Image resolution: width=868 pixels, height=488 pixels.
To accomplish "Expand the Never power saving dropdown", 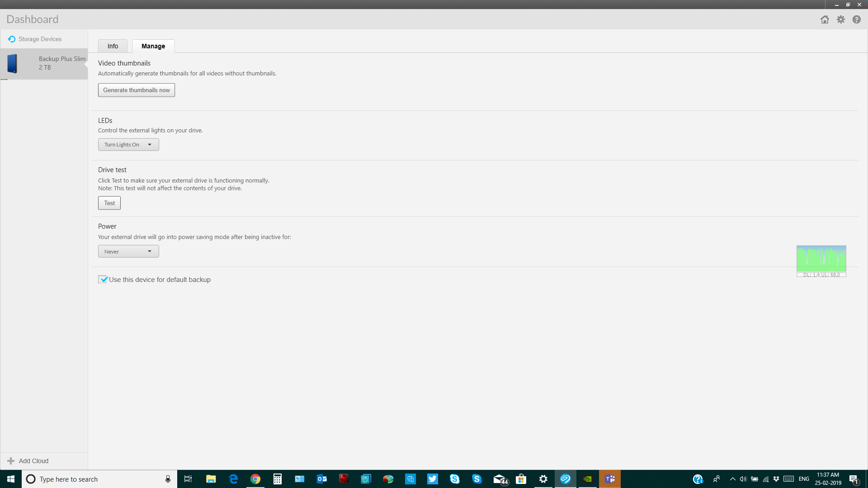I will coord(150,250).
